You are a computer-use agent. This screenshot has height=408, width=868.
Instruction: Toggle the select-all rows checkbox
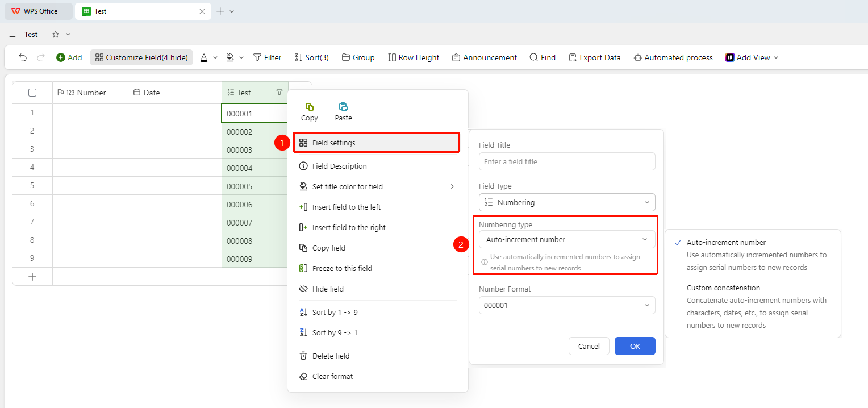(x=32, y=93)
